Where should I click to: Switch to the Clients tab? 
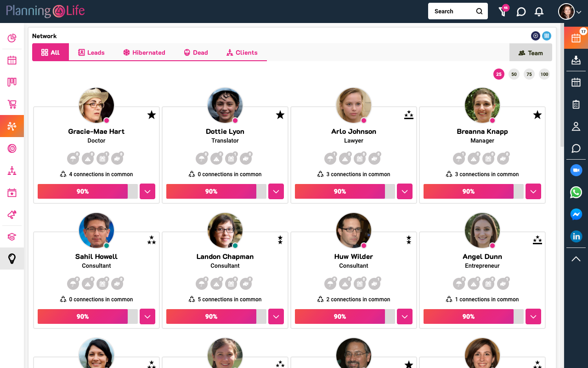(242, 52)
